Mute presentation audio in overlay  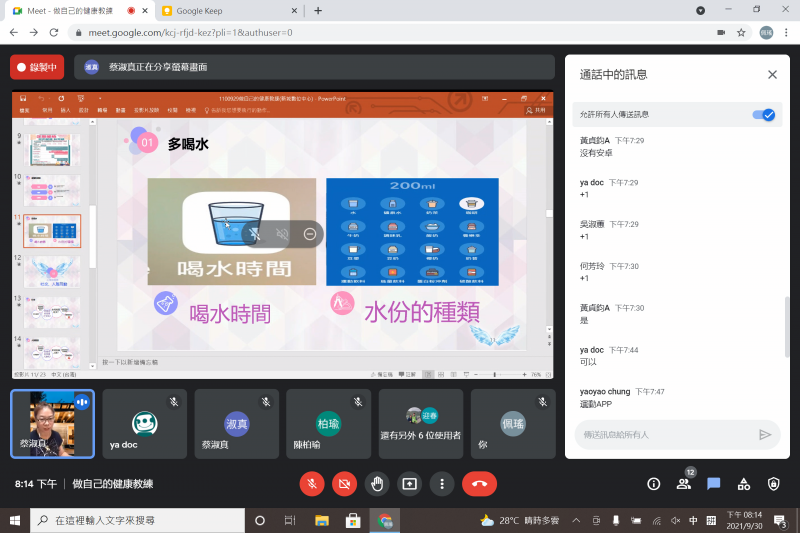282,234
